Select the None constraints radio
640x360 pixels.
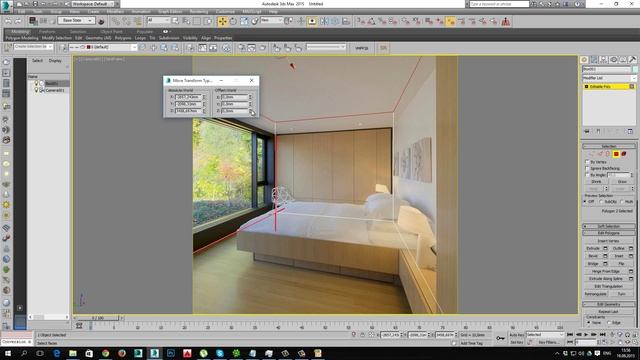[x=589, y=322]
